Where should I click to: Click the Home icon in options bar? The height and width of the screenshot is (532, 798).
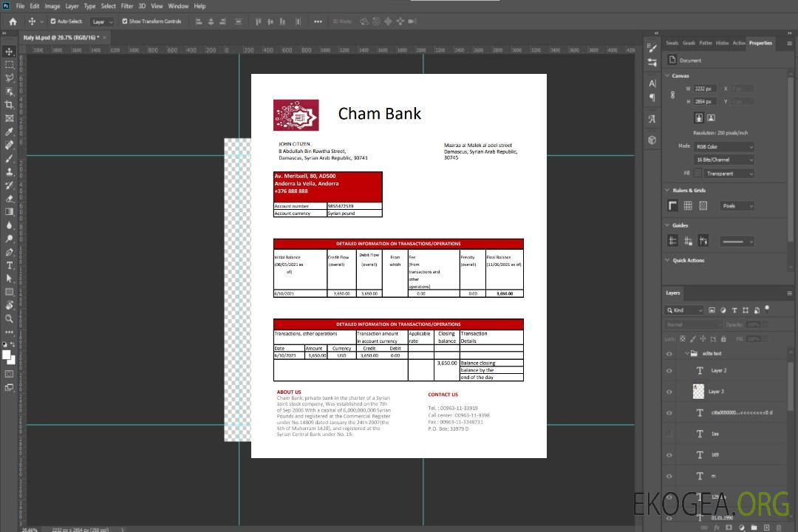[13, 21]
